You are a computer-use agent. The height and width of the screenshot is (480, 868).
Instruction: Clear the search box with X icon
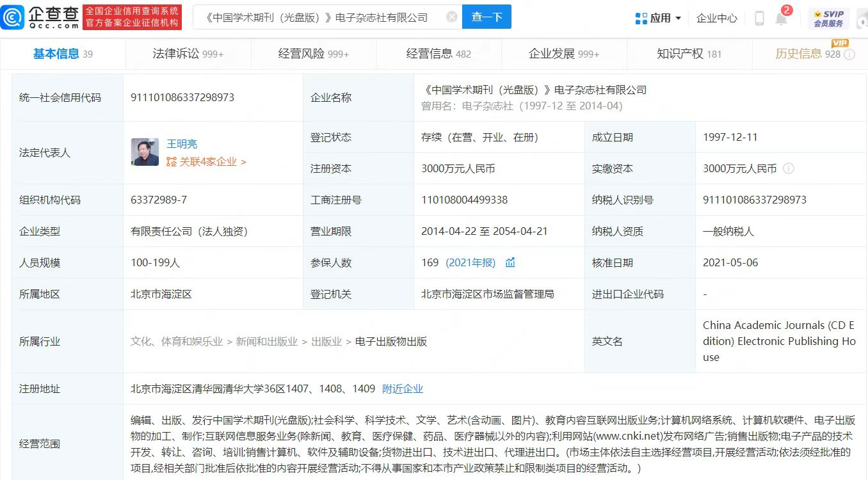(452, 17)
